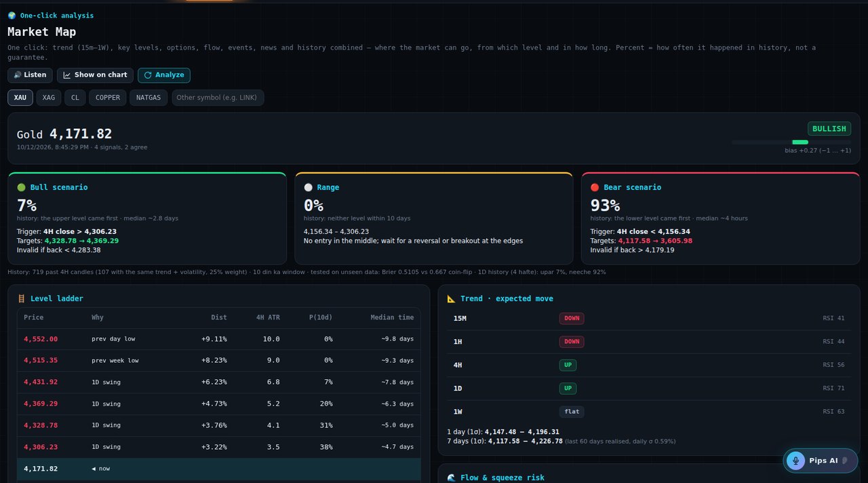Click the Bull scenario 7% figure
Image resolution: width=868 pixels, height=483 pixels.
tap(26, 206)
